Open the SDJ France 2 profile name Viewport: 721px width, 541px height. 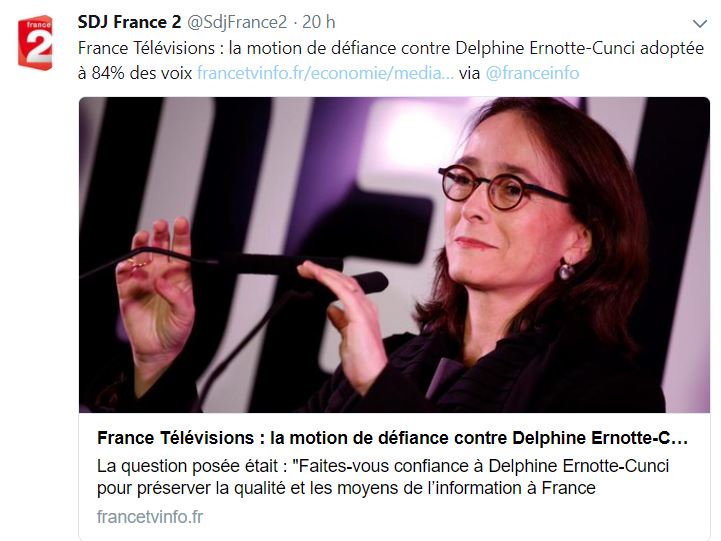coord(129,22)
